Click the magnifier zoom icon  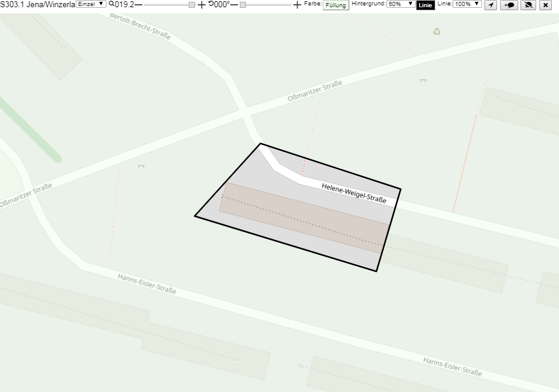(112, 4)
